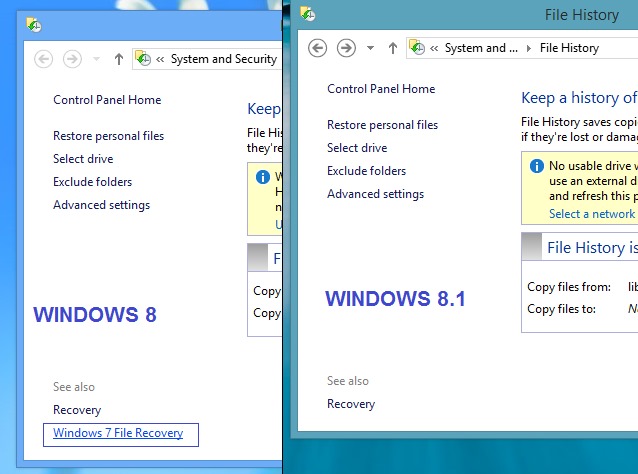
Task: Click the Select a network link in Windows 8.1
Action: point(591,214)
